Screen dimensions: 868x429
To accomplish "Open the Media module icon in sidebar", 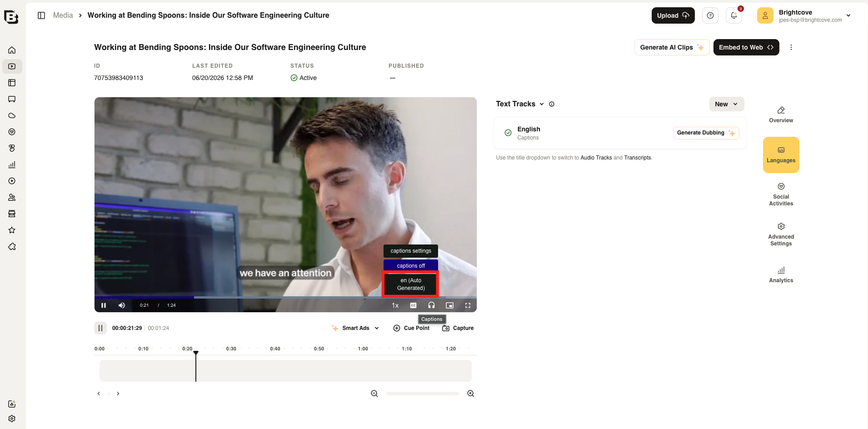I will (x=12, y=66).
